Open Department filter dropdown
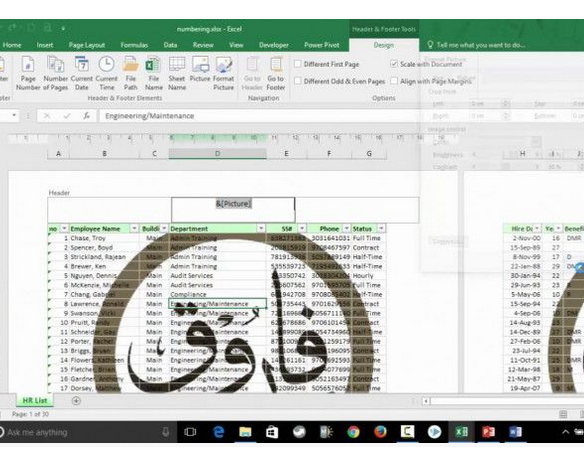The height and width of the screenshot is (449, 584). [x=261, y=228]
